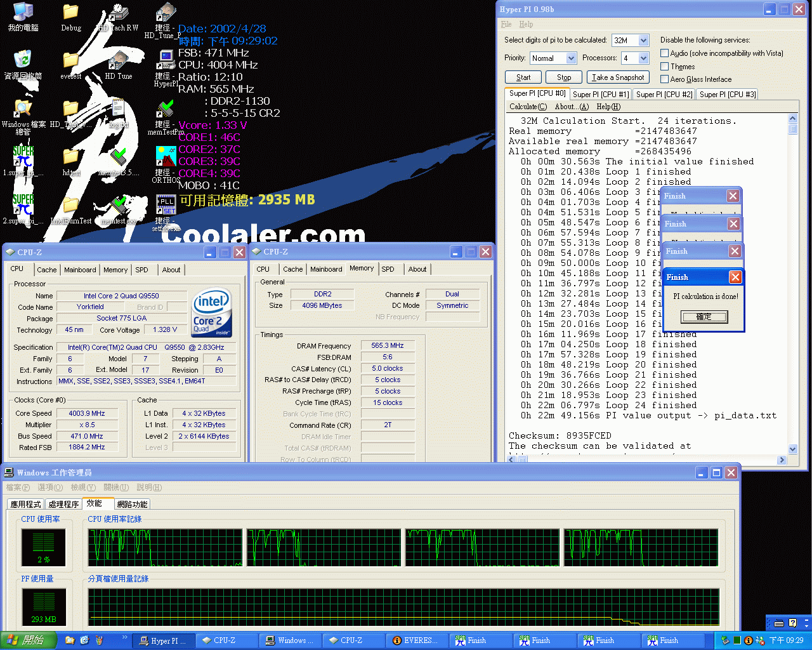The width and height of the screenshot is (812, 650).
Task: Open the Mainboard tab in left CPU-Z
Action: (x=80, y=270)
